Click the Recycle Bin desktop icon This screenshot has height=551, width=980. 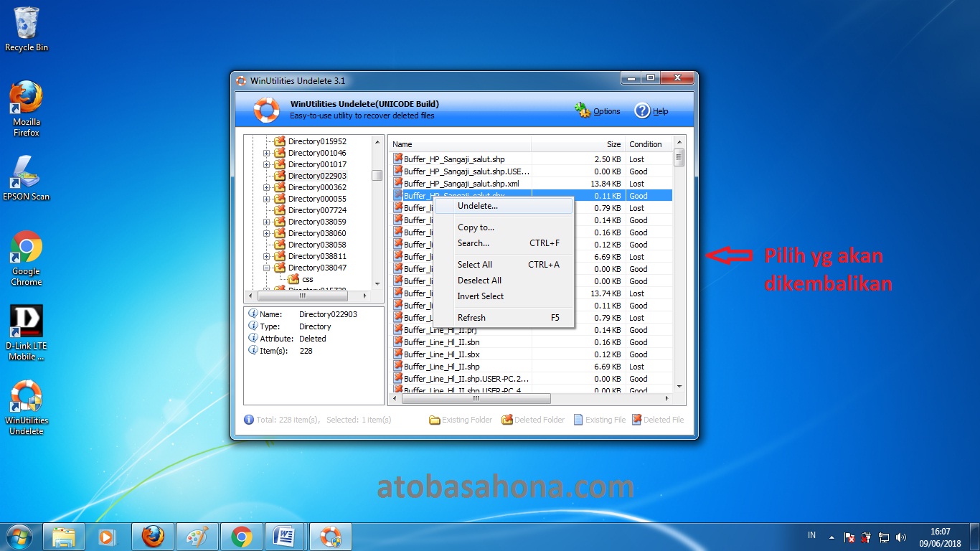27,29
